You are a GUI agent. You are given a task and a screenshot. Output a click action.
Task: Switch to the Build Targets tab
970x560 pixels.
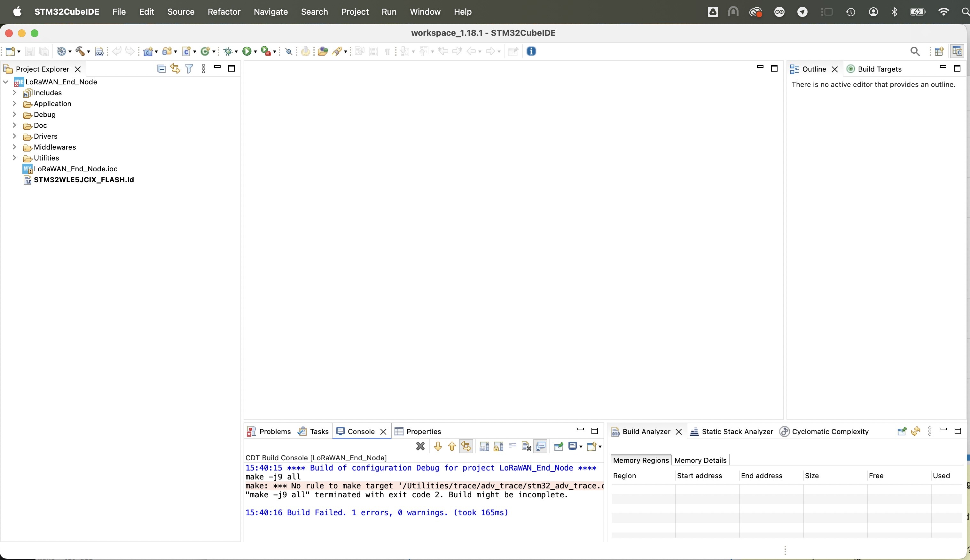tap(874, 69)
